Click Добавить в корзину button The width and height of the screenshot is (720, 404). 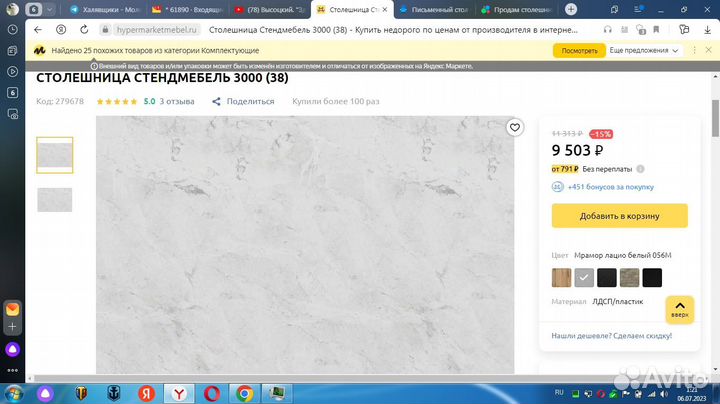[619, 216]
